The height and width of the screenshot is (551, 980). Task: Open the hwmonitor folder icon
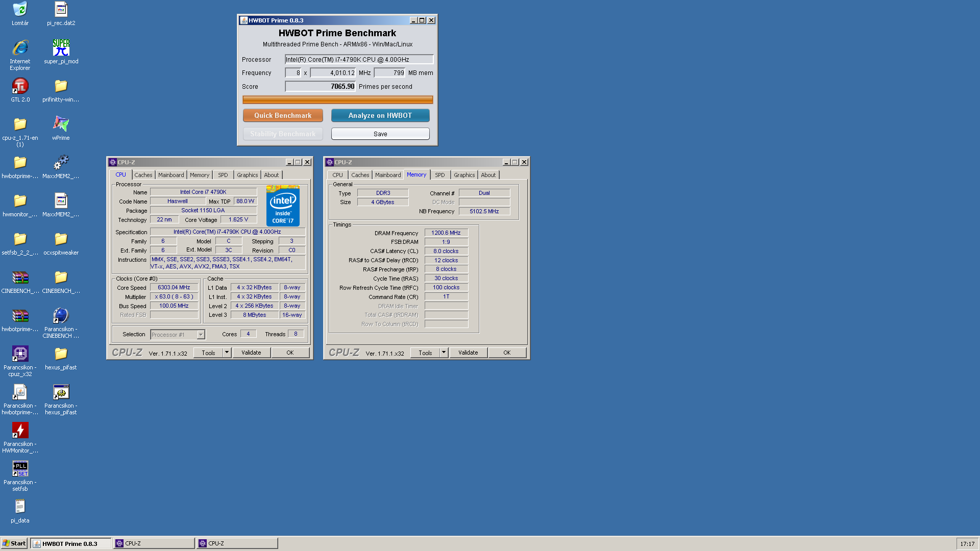click(20, 201)
